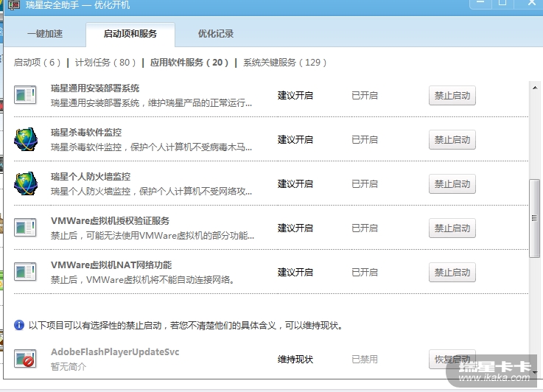Restore startup of AdobeFlashPlayerUpdateSvc

click(452, 360)
